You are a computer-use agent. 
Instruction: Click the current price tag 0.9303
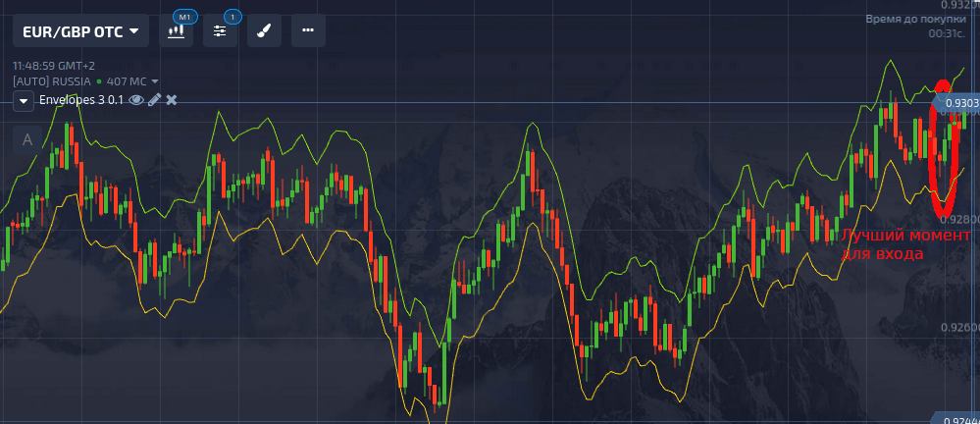click(959, 103)
